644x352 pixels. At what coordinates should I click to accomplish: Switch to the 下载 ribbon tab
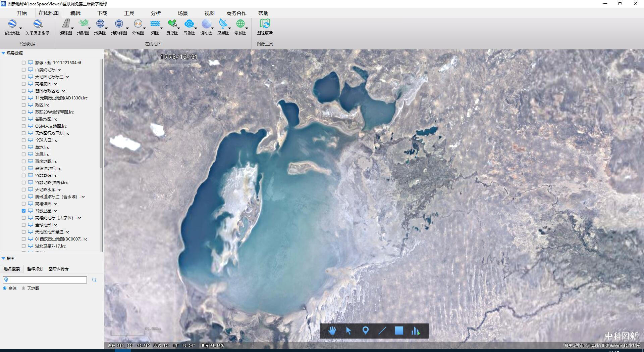102,13
